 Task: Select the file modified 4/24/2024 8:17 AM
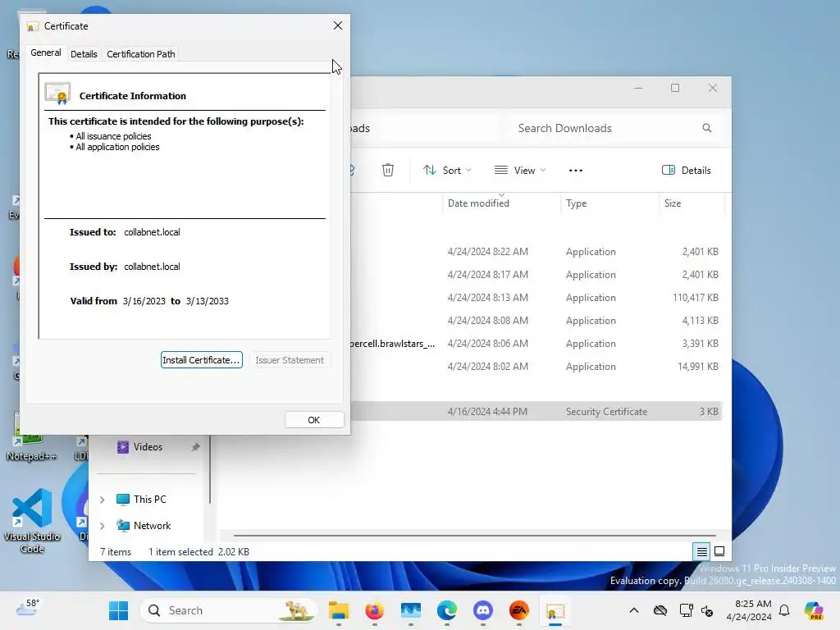[536, 275]
